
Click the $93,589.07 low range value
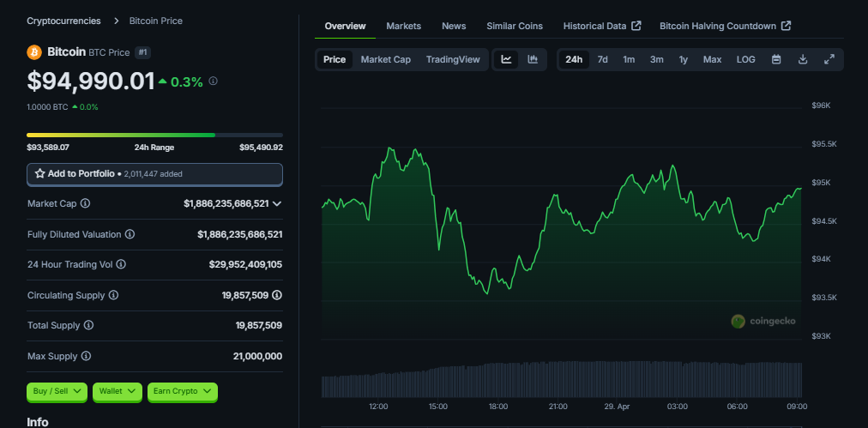point(48,148)
